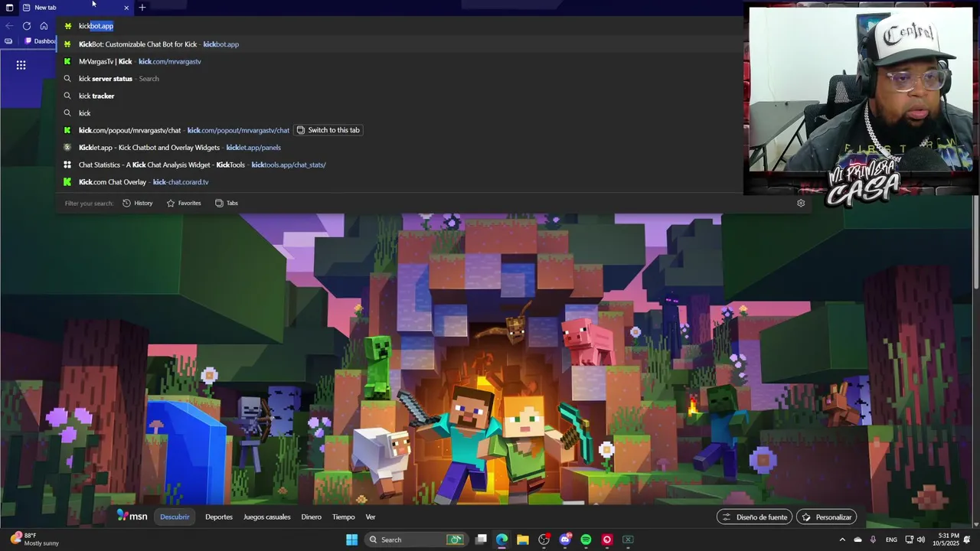Open the Chat Statistics KickTools suggestion
This screenshot has width=980, height=551.
[398, 165]
